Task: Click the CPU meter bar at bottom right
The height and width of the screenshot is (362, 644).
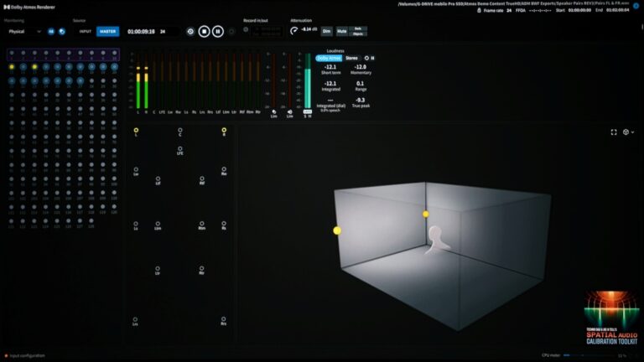Action: (589, 355)
